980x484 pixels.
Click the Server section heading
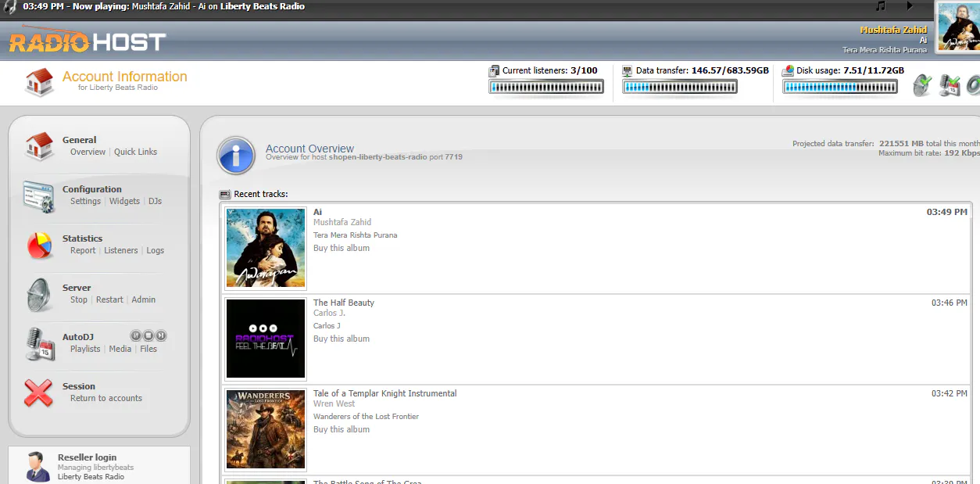pyautogui.click(x=77, y=288)
